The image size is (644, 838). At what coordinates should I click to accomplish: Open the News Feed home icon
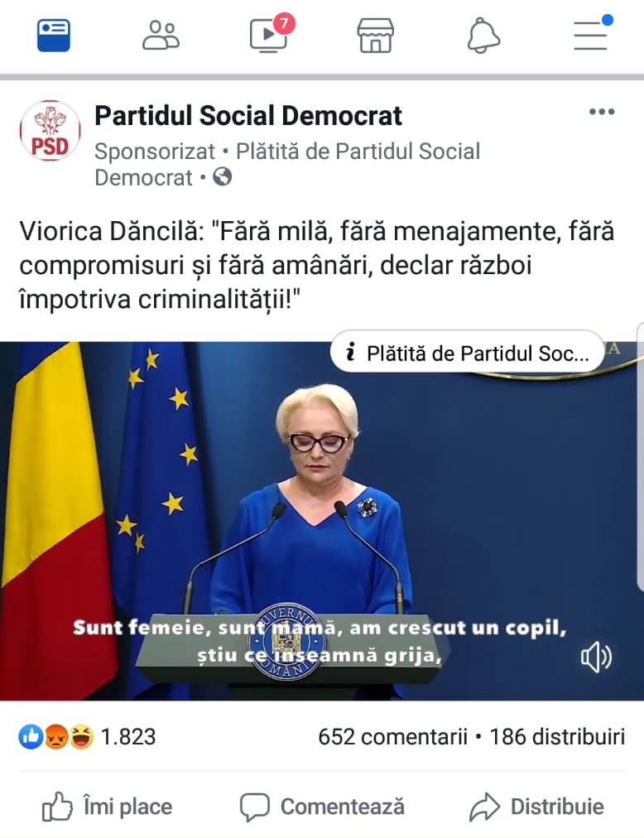pos(54,36)
